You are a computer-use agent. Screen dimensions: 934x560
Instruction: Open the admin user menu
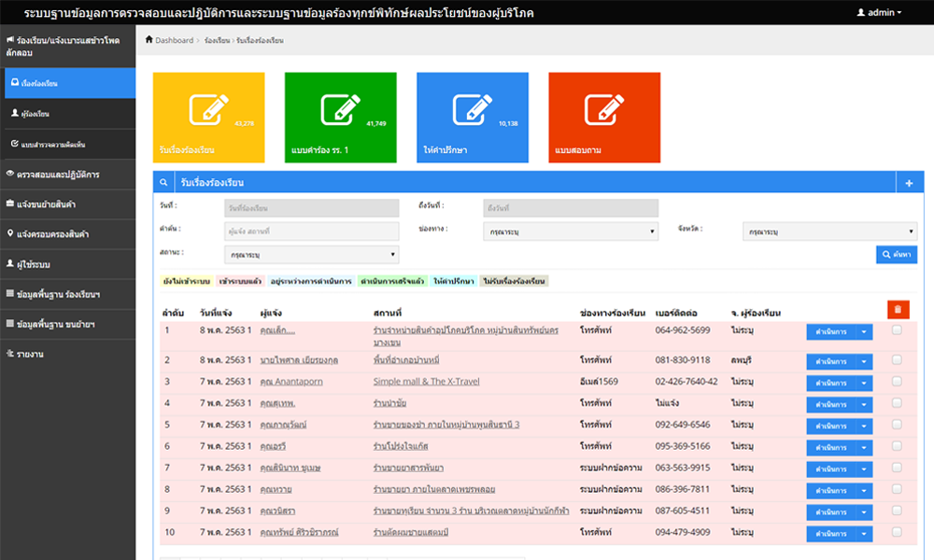pyautogui.click(x=879, y=12)
